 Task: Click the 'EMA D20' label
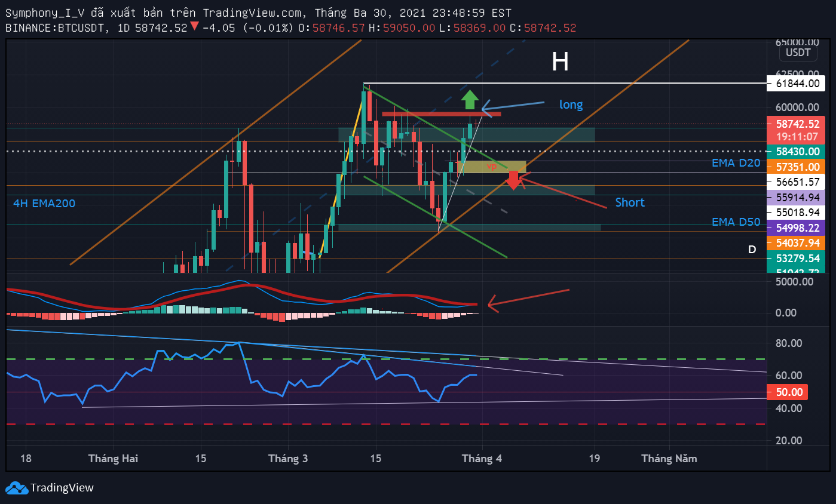(736, 162)
